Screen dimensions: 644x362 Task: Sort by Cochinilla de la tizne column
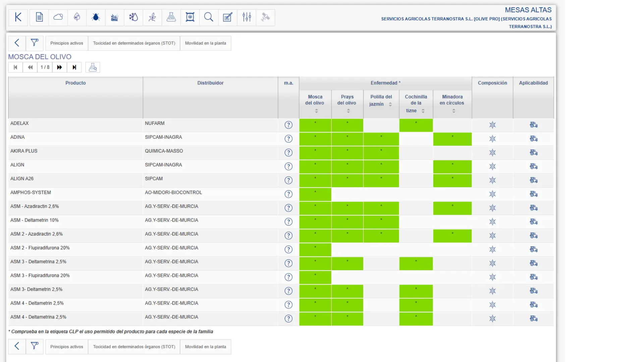point(423,111)
